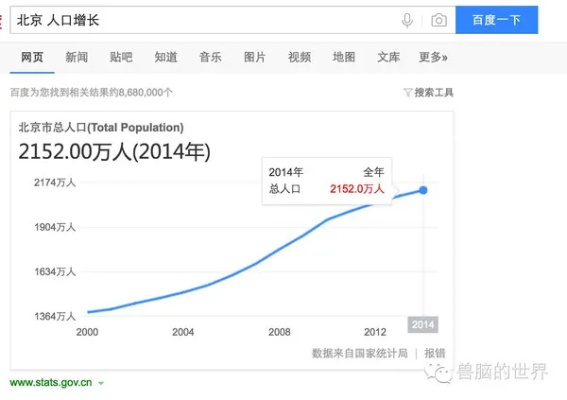567x400 pixels.
Task: Click the funnel icon beside 搜索工具
Action: point(408,93)
